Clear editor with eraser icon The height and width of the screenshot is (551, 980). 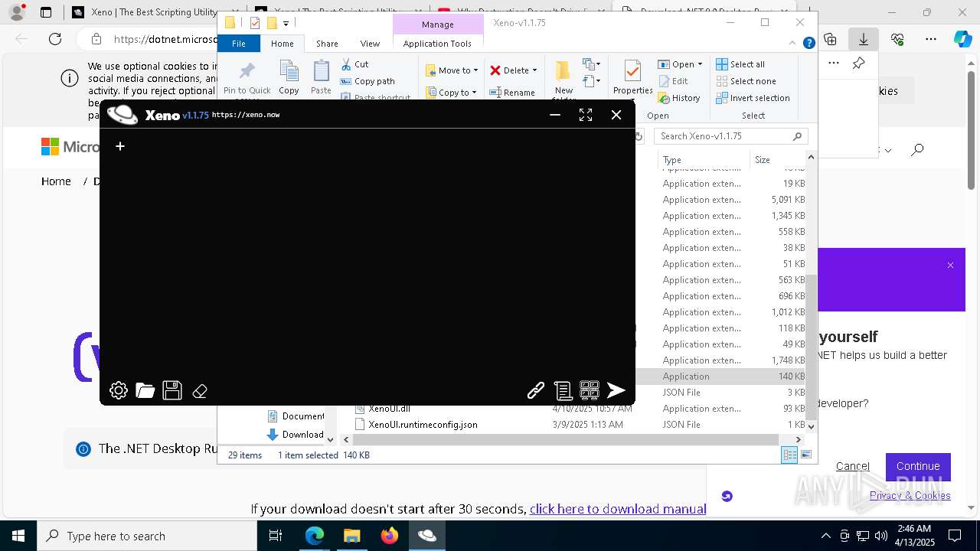pyautogui.click(x=200, y=391)
